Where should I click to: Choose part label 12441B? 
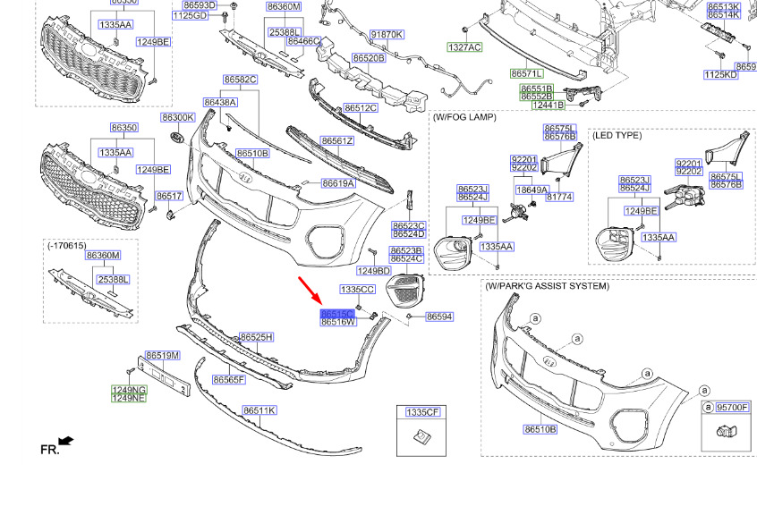click(x=548, y=106)
